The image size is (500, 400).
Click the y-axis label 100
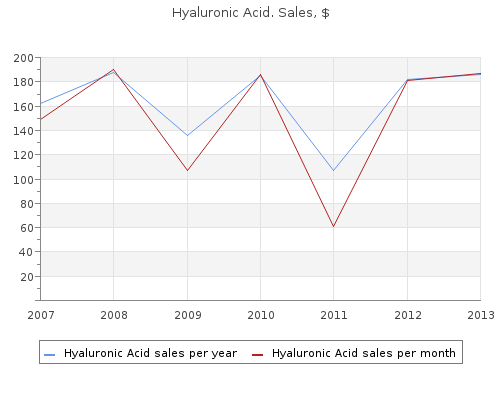click(23, 180)
